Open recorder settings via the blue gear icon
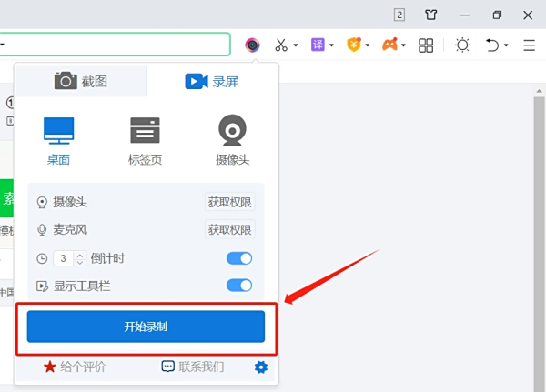This screenshot has height=392, width=546. pyautogui.click(x=261, y=367)
